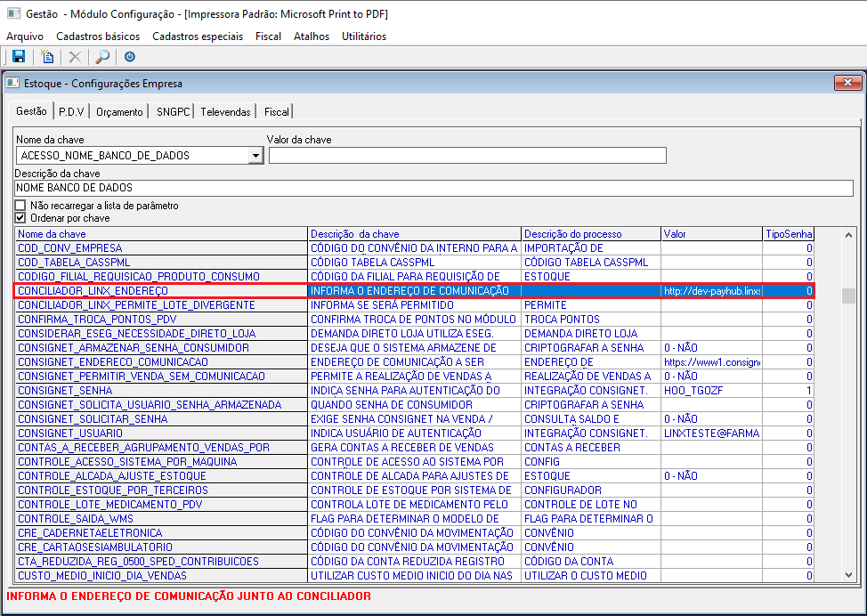Expand the 'Nome da chave' dropdown arrow
The image size is (867, 616).
click(255, 156)
